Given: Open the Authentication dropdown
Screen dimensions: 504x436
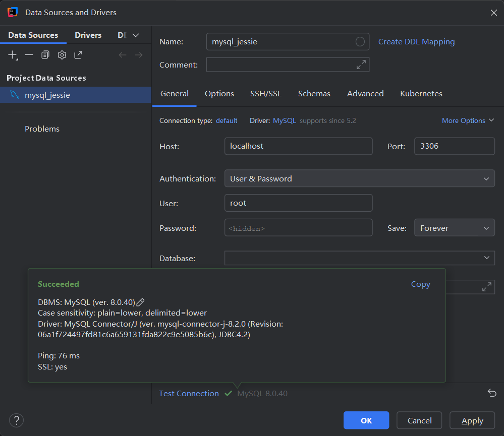Looking at the screenshot, I should tap(359, 178).
